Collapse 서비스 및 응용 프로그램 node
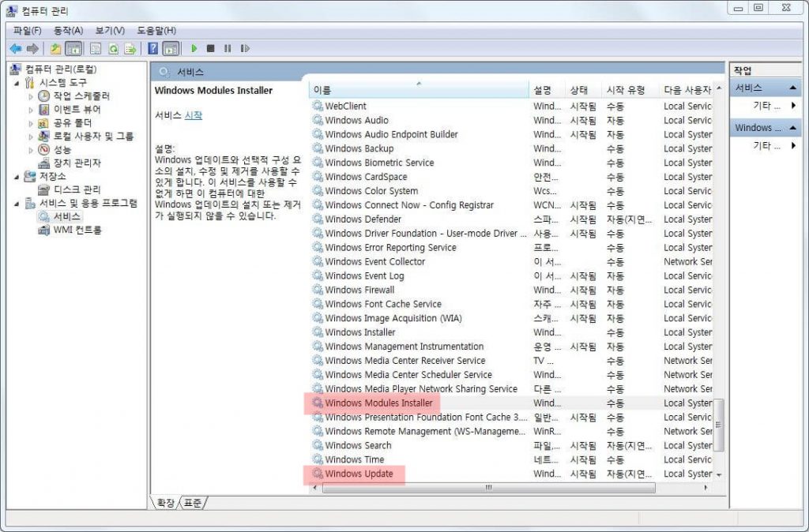The image size is (809, 532). [x=17, y=204]
